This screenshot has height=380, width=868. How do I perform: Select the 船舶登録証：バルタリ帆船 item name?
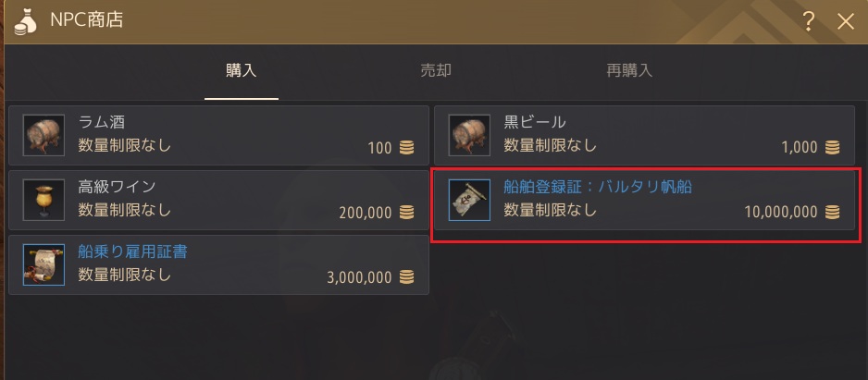[x=598, y=187]
